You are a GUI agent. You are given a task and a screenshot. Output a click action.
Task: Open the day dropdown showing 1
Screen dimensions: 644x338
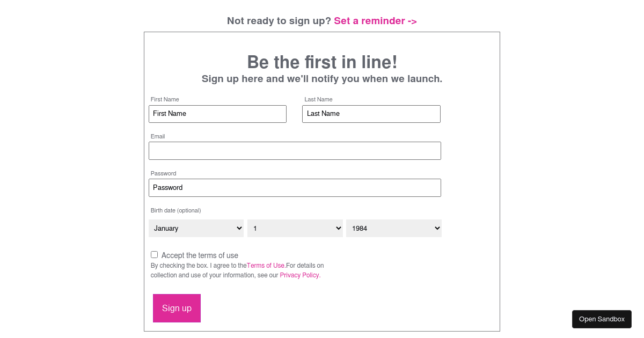click(295, 228)
